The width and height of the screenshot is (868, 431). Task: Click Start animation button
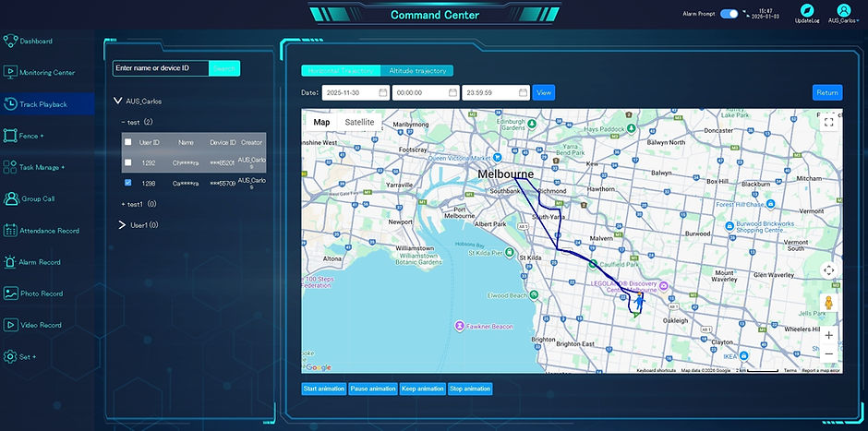coord(324,389)
